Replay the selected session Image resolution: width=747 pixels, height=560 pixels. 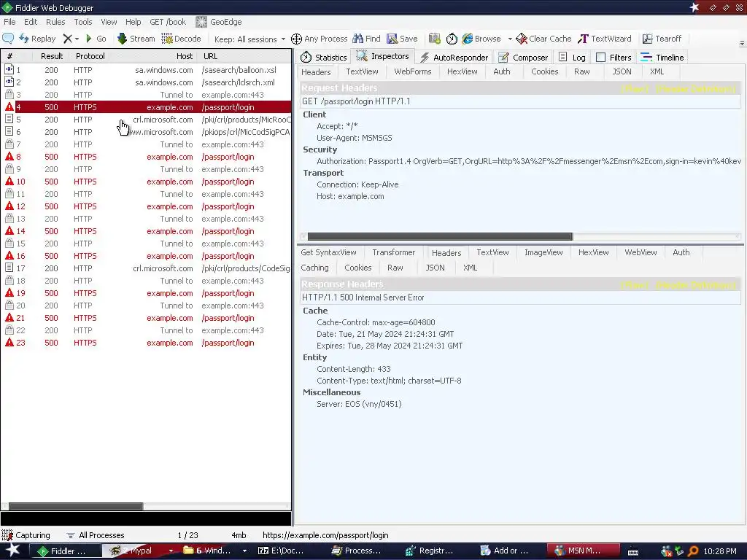pyautogui.click(x=37, y=39)
